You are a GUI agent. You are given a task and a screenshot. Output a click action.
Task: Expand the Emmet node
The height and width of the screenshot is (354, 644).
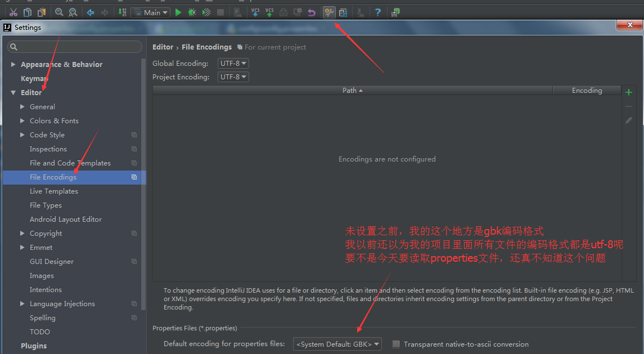click(x=22, y=247)
